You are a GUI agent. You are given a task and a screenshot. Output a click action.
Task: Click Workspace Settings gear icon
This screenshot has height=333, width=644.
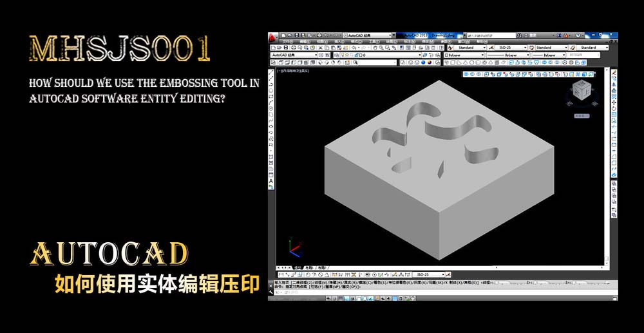321,55
